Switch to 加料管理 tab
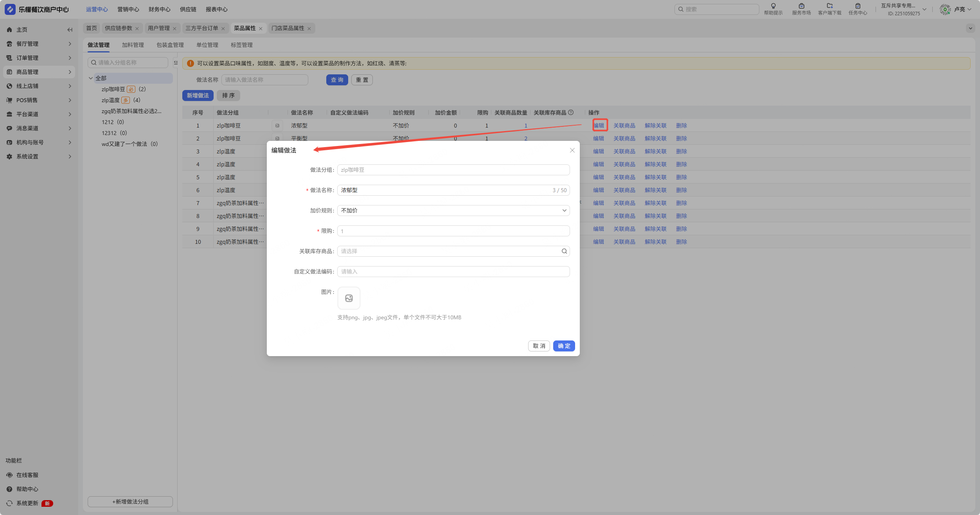The image size is (980, 515). click(x=133, y=45)
